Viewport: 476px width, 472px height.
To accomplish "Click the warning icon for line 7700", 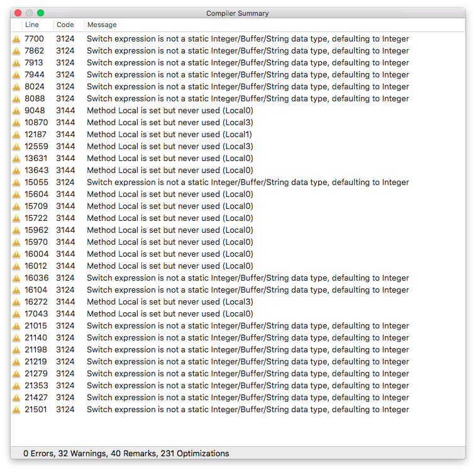I will (x=16, y=39).
